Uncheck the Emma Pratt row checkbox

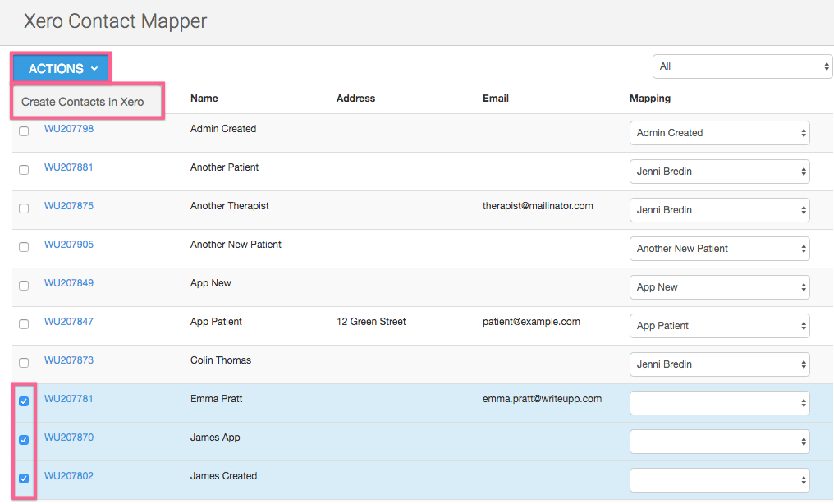point(24,401)
